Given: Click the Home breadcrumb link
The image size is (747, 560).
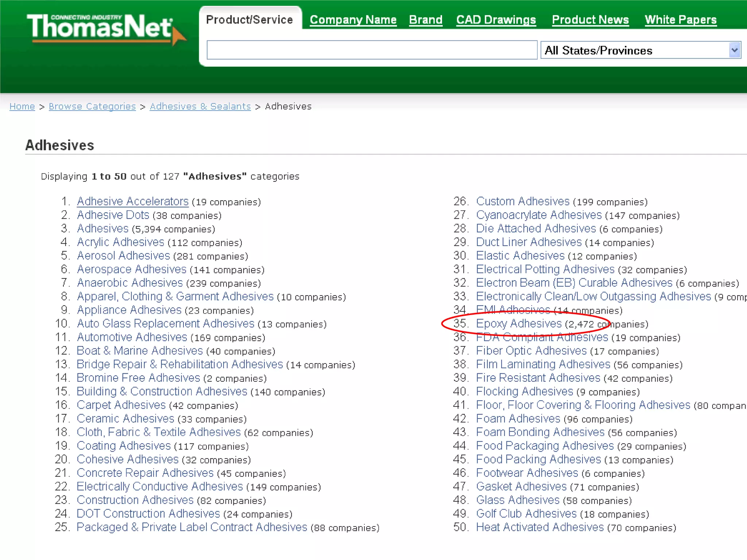Looking at the screenshot, I should coord(22,106).
